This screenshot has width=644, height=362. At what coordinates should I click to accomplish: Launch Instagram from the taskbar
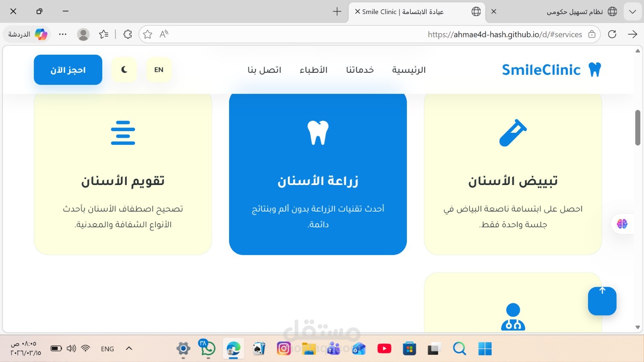tap(284, 348)
